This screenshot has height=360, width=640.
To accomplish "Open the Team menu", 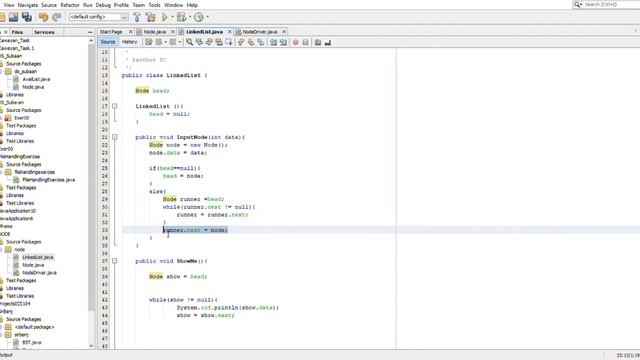I will [139, 5].
